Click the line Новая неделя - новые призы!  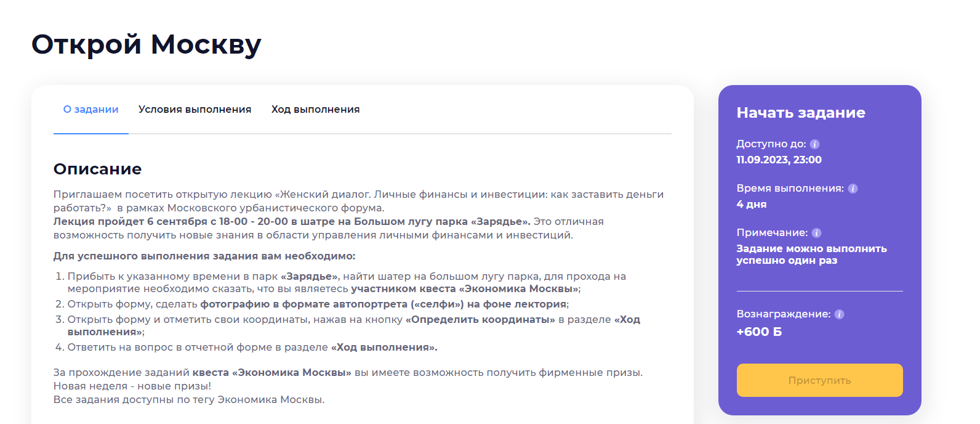(132, 386)
